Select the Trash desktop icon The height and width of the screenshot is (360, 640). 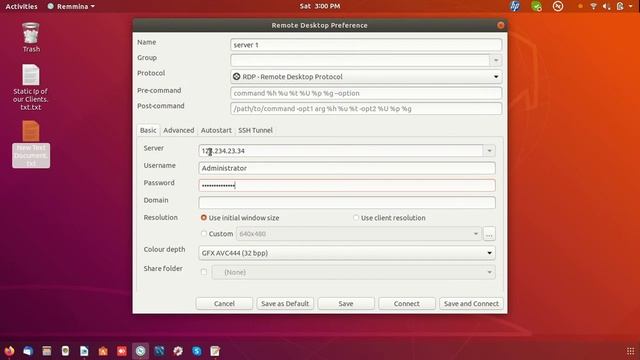click(x=31, y=38)
